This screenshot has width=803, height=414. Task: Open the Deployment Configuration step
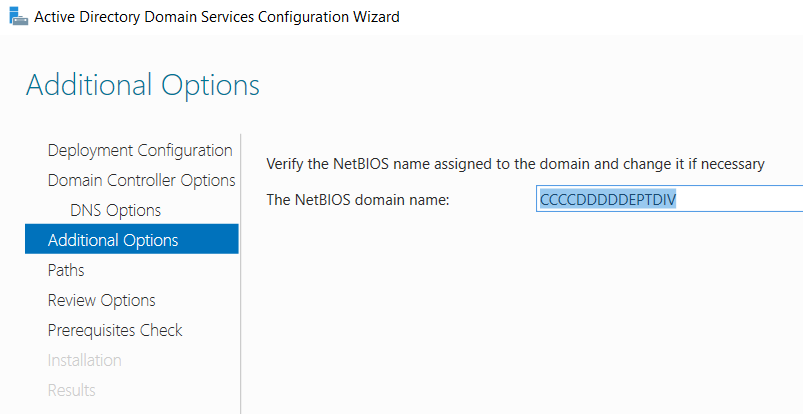click(x=140, y=151)
